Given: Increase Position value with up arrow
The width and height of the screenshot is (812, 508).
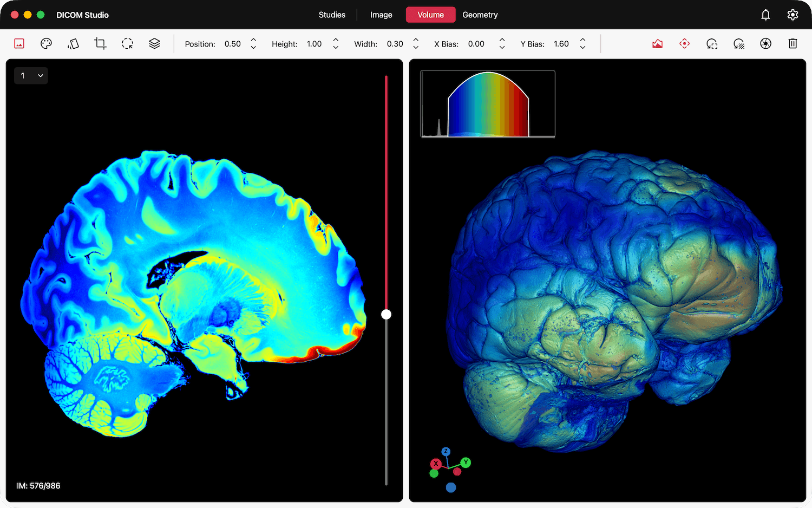Looking at the screenshot, I should pos(253,40).
